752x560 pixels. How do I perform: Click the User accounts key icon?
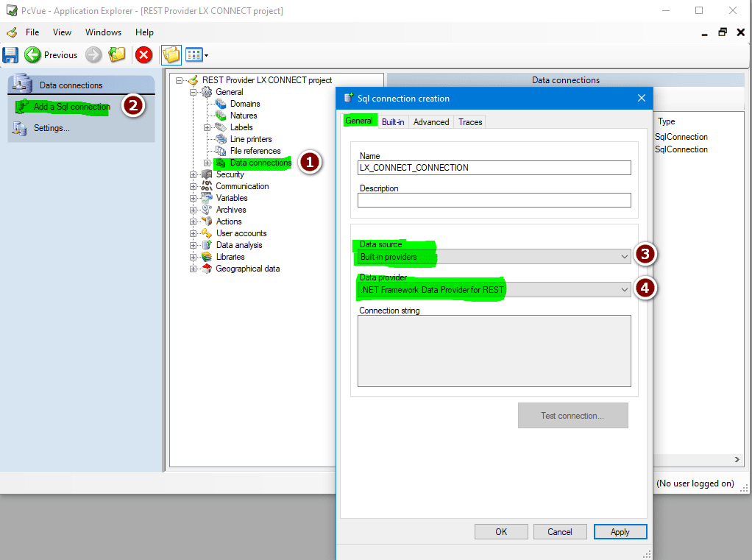pyautogui.click(x=207, y=233)
